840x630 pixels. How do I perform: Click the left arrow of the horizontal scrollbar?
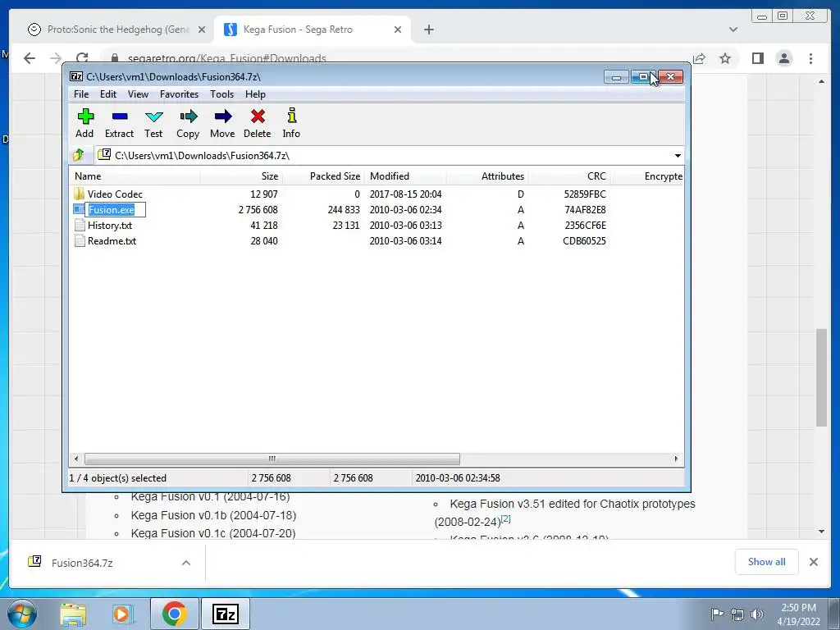76,459
